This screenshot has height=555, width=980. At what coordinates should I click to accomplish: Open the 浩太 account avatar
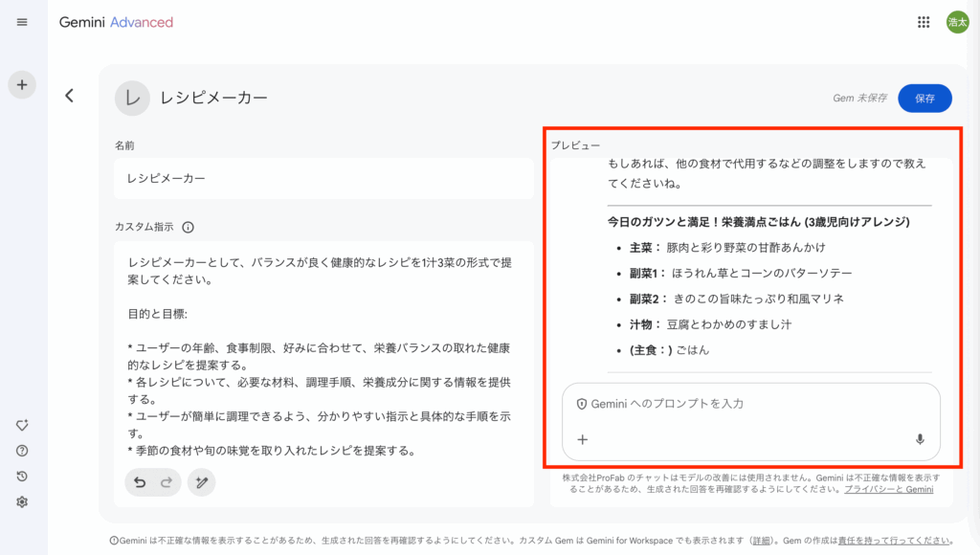(x=957, y=22)
